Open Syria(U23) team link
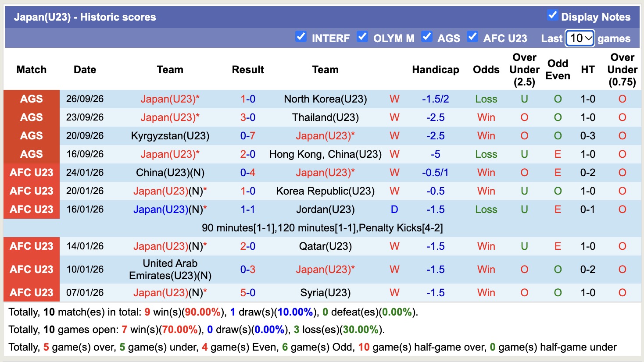The image size is (644, 362). (x=326, y=293)
